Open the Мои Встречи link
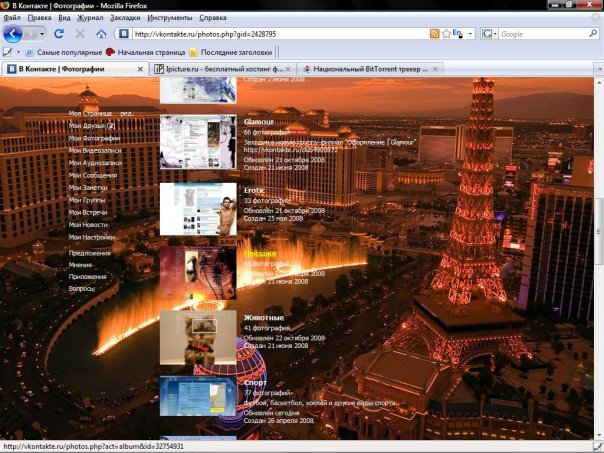The image size is (604, 453). click(88, 212)
